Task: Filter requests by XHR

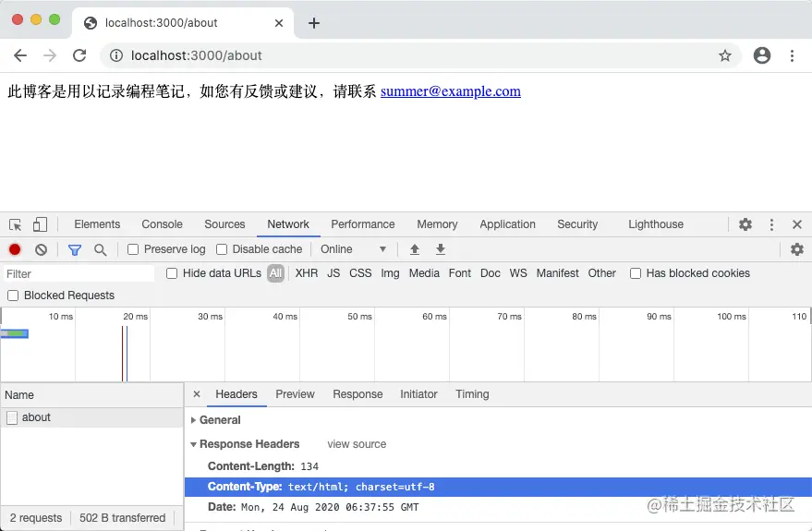Action: pos(307,273)
